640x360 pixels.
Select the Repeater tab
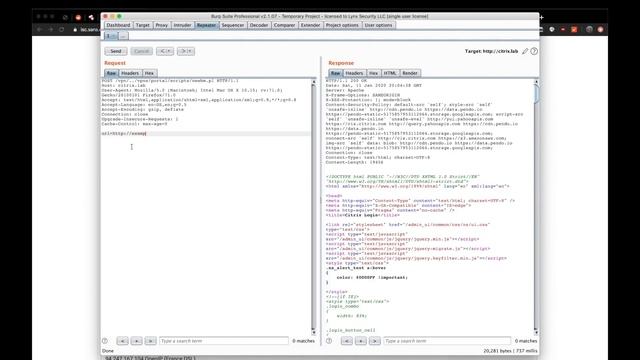[207, 25]
